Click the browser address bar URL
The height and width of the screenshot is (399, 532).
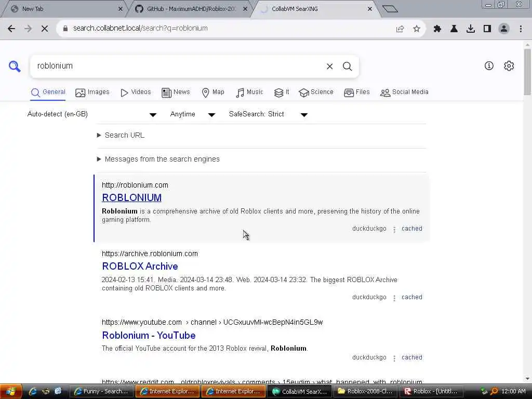140,29
